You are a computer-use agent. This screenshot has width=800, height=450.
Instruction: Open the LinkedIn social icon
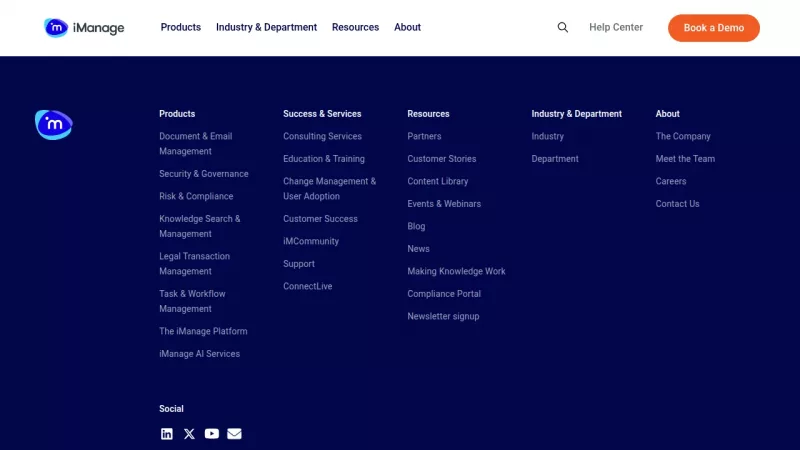(167, 434)
